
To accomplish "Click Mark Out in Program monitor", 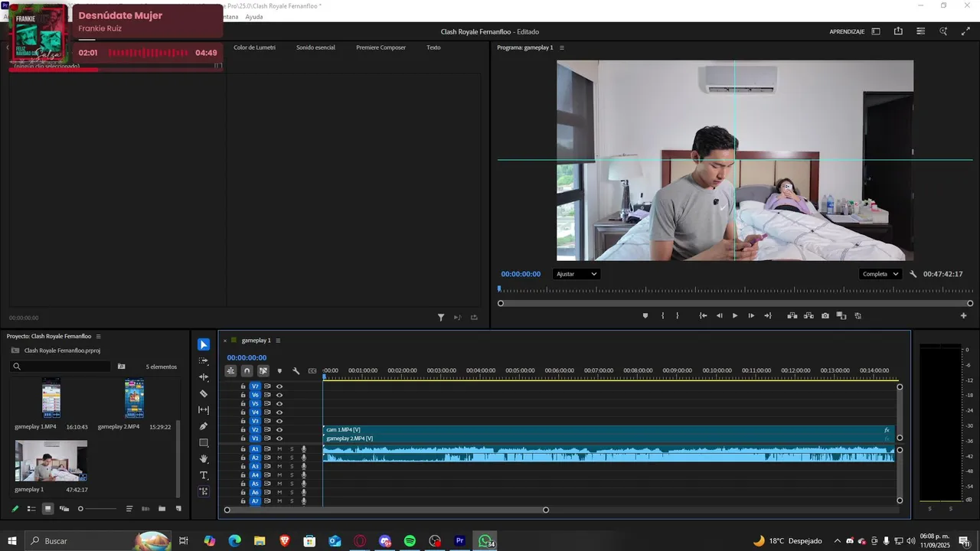I will pos(678,315).
